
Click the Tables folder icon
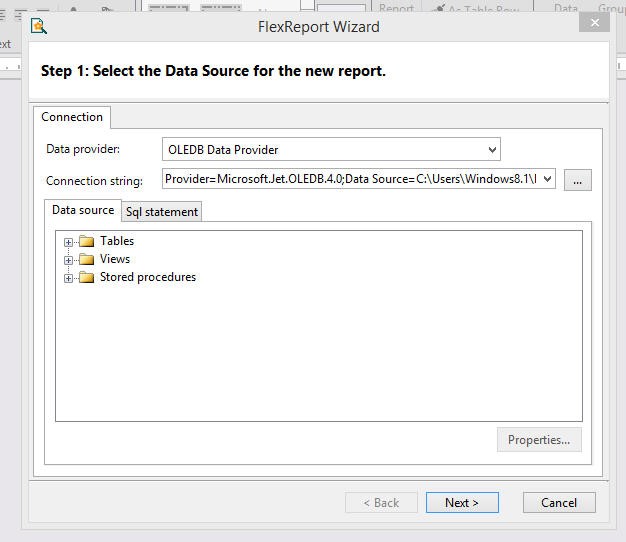pos(86,241)
